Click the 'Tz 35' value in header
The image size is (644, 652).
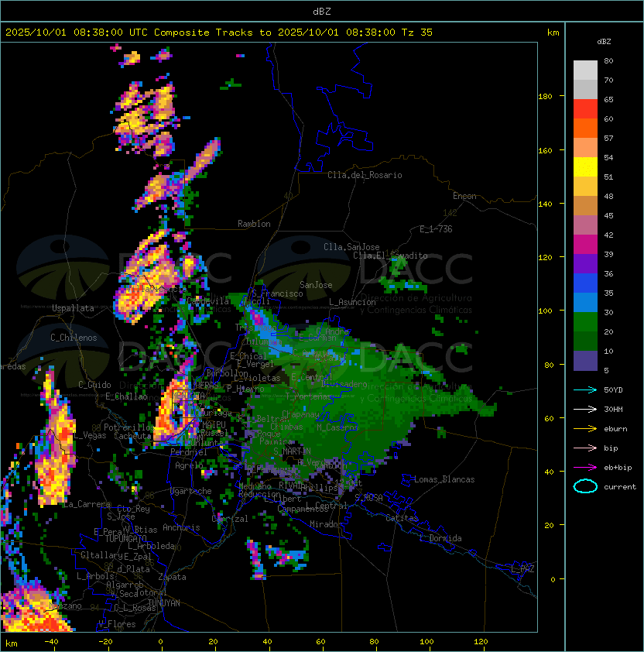click(417, 33)
